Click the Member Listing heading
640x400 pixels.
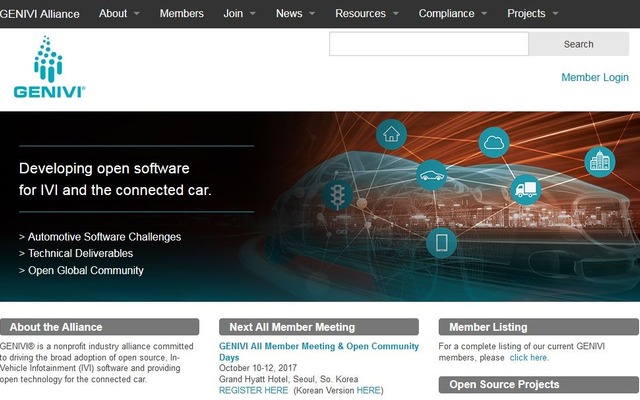[x=539, y=327]
